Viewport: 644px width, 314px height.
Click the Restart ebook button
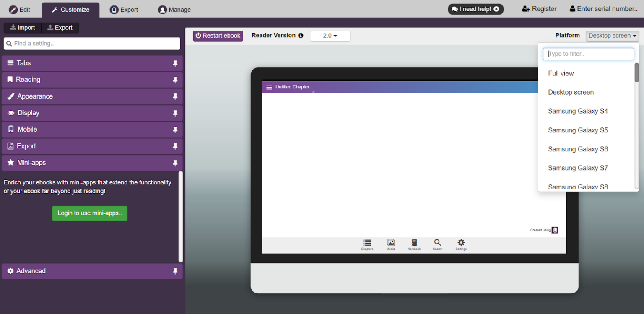(x=218, y=36)
